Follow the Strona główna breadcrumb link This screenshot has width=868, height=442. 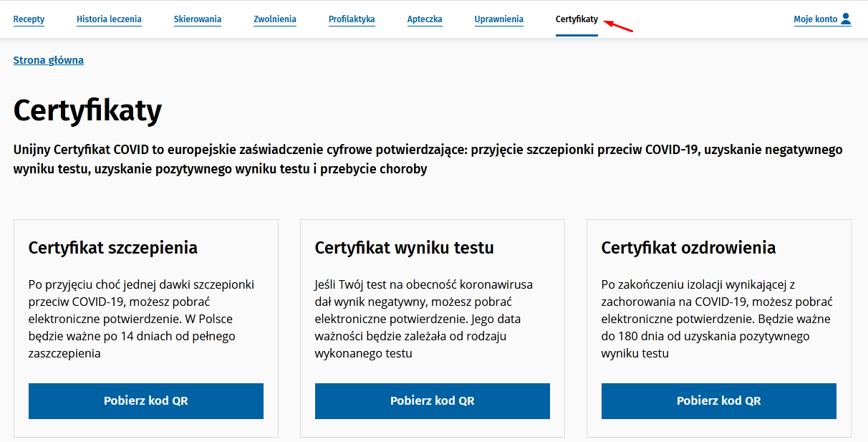pyautogui.click(x=49, y=60)
